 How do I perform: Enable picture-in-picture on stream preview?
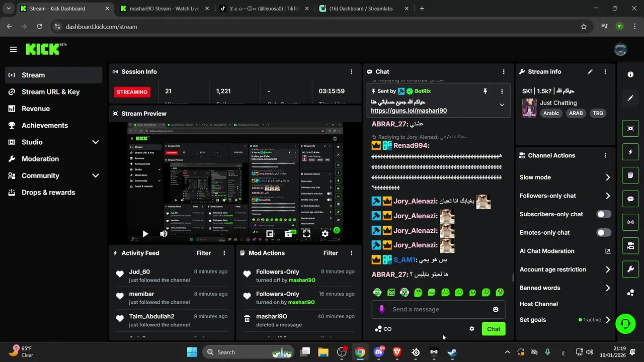[270, 234]
